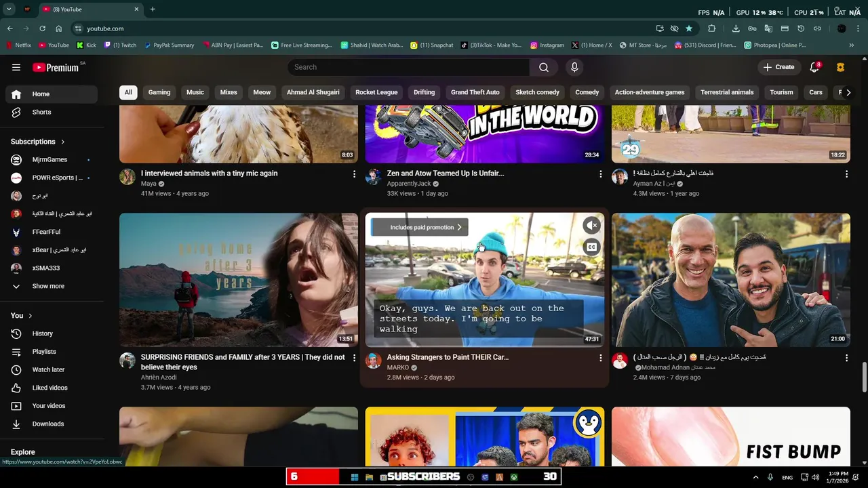The image size is (868, 488).
Task: Reload the page in Chrome
Action: click(42, 28)
